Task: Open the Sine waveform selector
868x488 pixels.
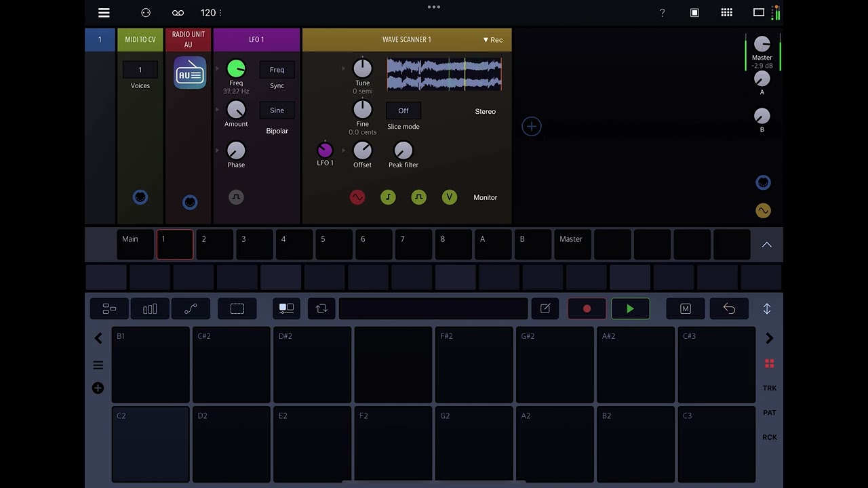Action: tap(277, 110)
